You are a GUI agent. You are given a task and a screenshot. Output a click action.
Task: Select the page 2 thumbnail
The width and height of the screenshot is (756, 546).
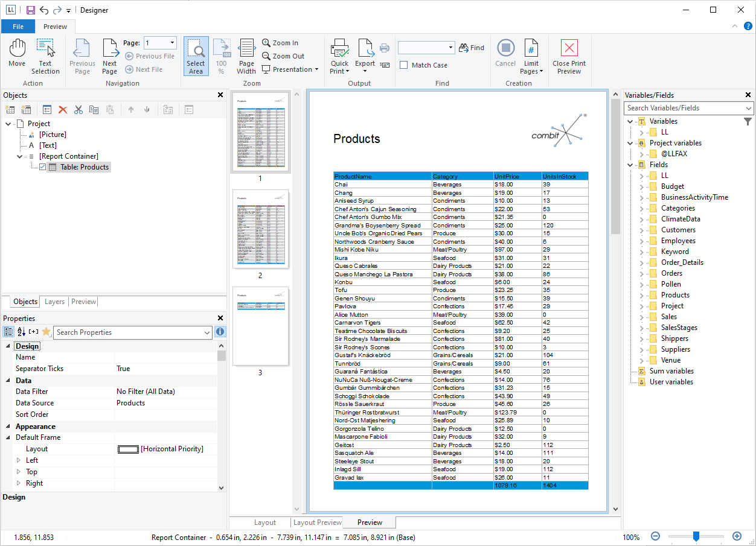tap(260, 229)
